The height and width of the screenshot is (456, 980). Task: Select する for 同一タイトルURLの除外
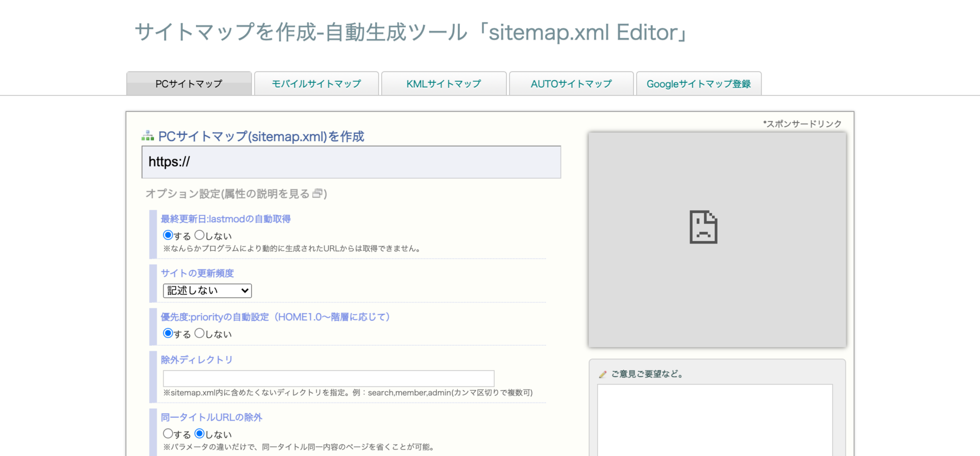[168, 434]
